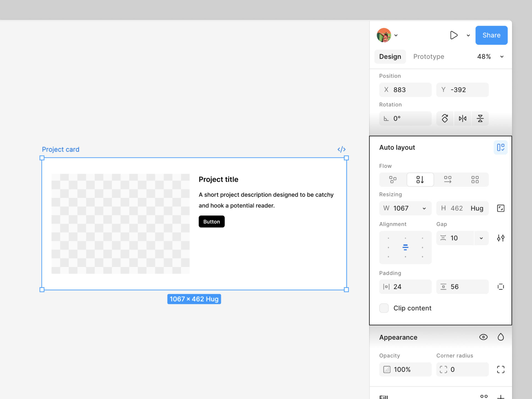Open auto layout advanced settings icon
This screenshot has width=532, height=399.
(x=501, y=238)
